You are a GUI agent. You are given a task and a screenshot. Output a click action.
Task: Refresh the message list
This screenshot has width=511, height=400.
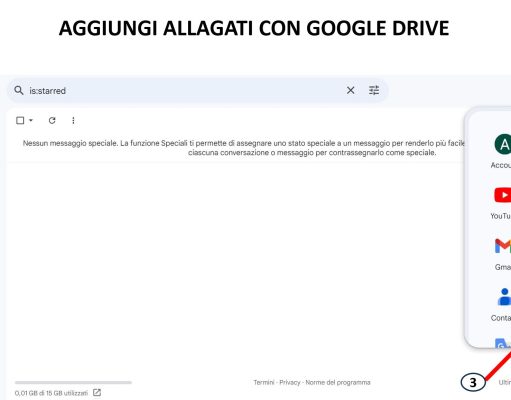click(52, 120)
